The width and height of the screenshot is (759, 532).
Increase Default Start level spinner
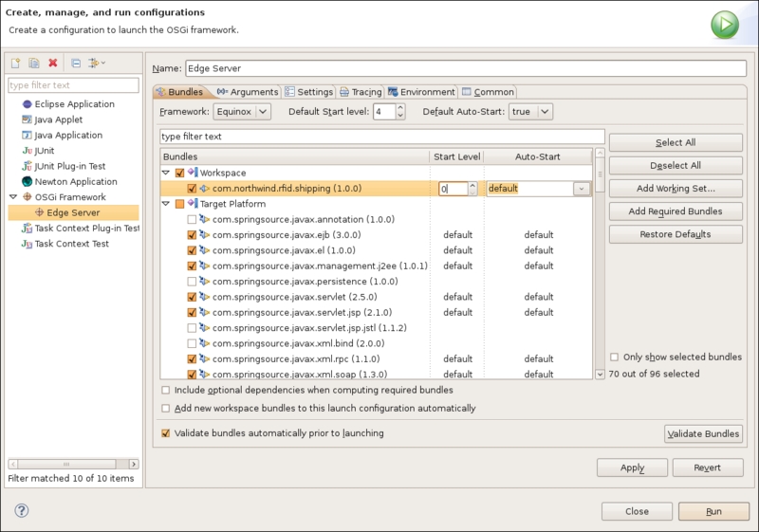pos(400,108)
